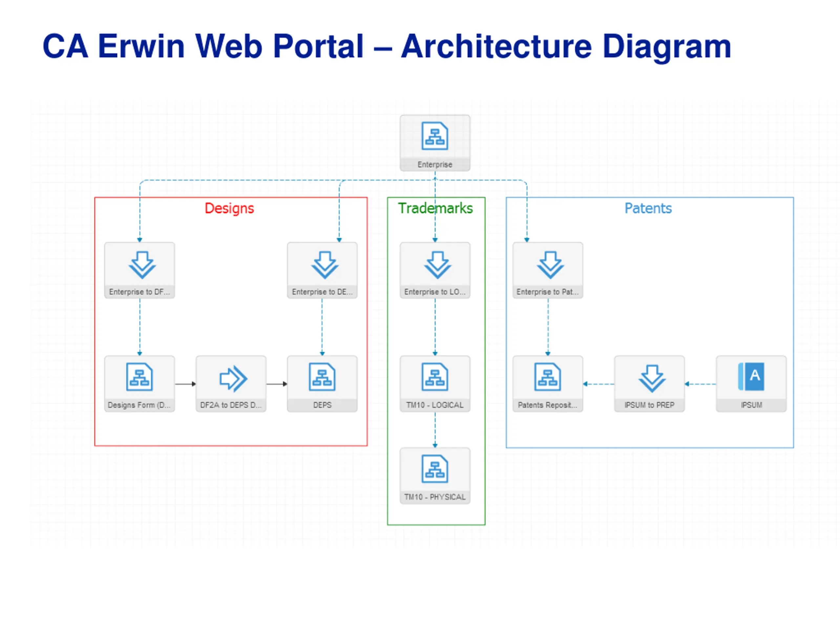Click the Enterprise to DF... label
The width and height of the screenshot is (840, 630).
point(139,292)
